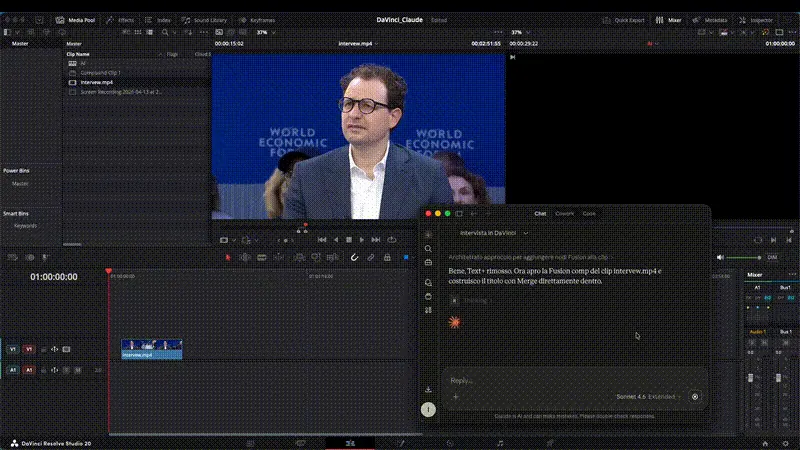
Task: Adjust monitor volume slider near DIM
Action: point(744,258)
